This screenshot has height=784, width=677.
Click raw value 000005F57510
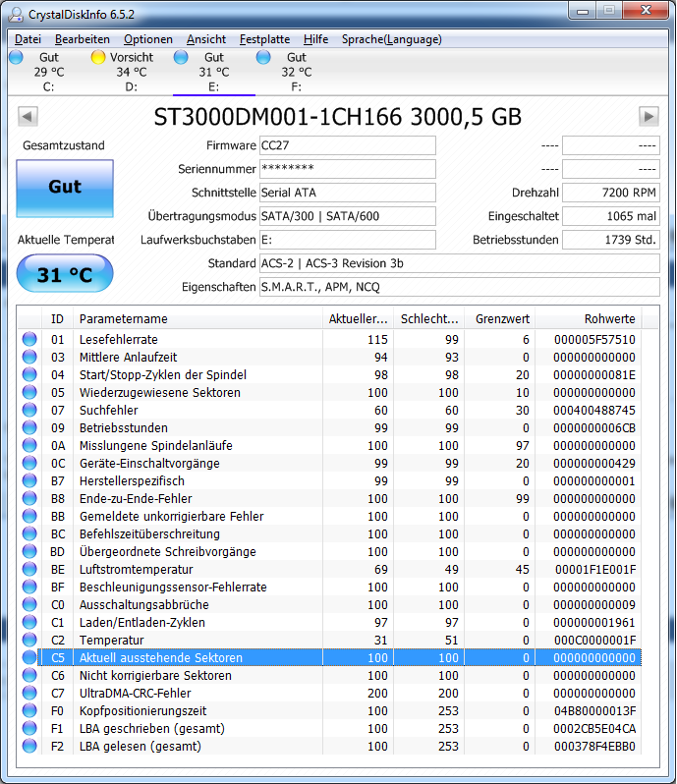pos(594,340)
